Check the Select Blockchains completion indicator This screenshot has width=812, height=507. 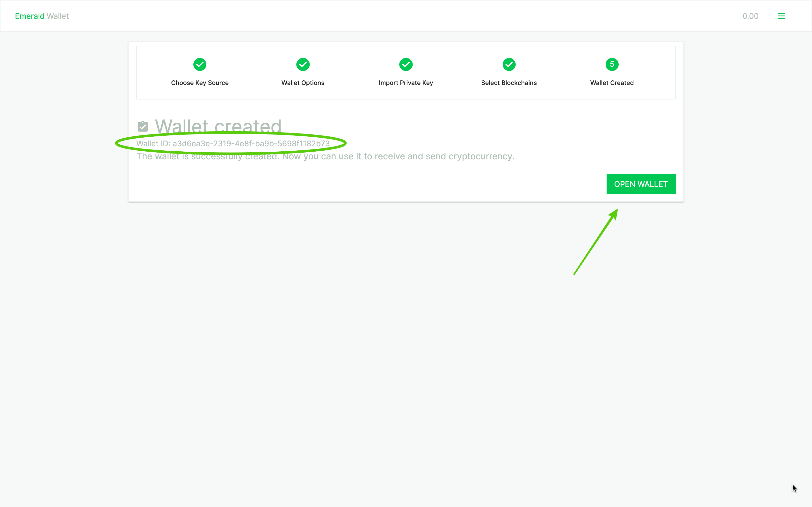pyautogui.click(x=509, y=64)
